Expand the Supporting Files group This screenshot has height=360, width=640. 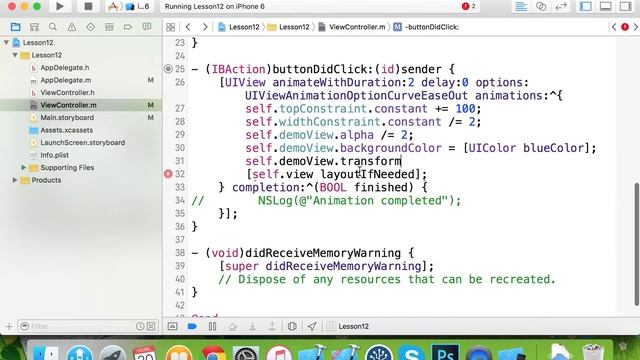23,168
